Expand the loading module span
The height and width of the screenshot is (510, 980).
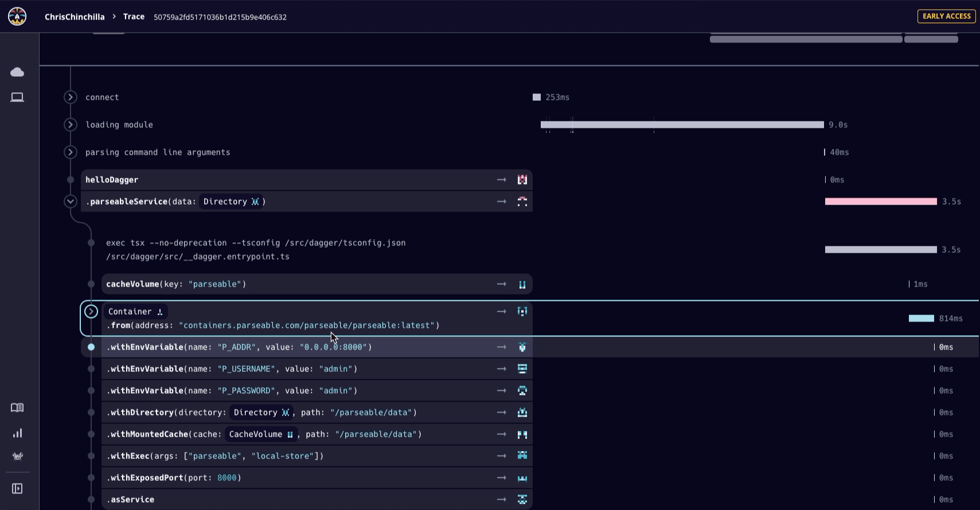[x=71, y=125]
